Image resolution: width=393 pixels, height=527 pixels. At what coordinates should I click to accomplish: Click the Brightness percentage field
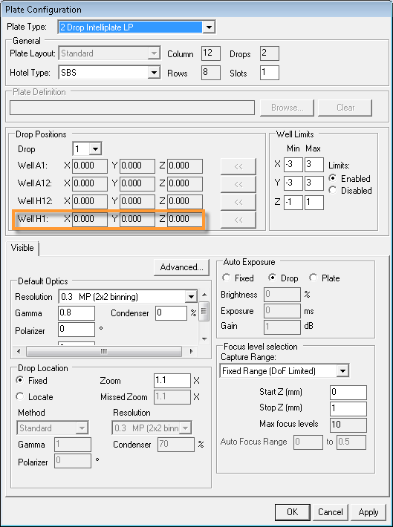coord(282,294)
